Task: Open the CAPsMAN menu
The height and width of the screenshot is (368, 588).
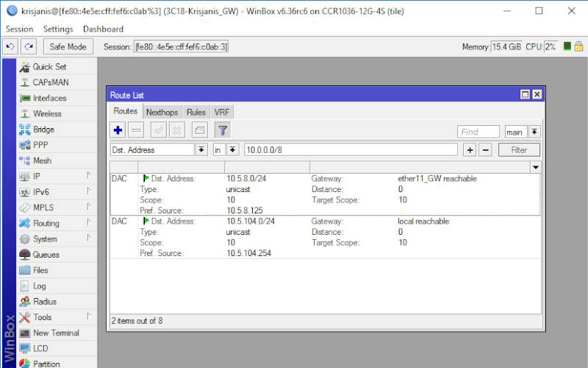Action: [57, 82]
